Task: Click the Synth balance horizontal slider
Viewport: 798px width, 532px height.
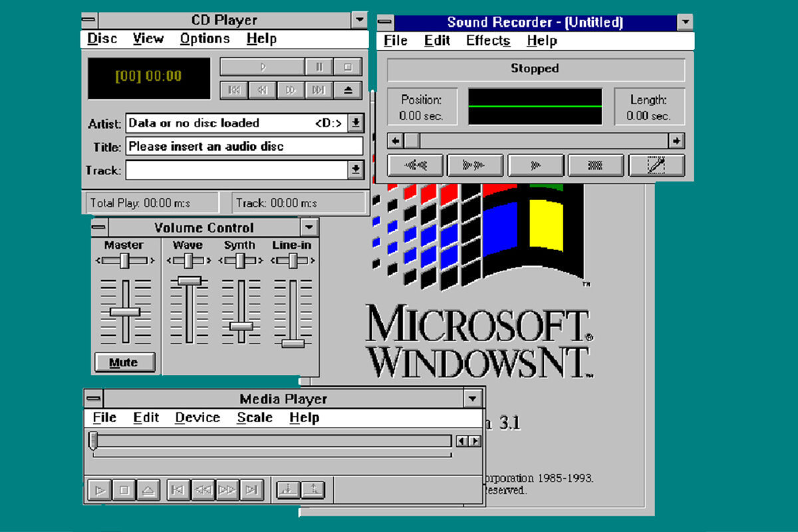Action: pos(240,261)
